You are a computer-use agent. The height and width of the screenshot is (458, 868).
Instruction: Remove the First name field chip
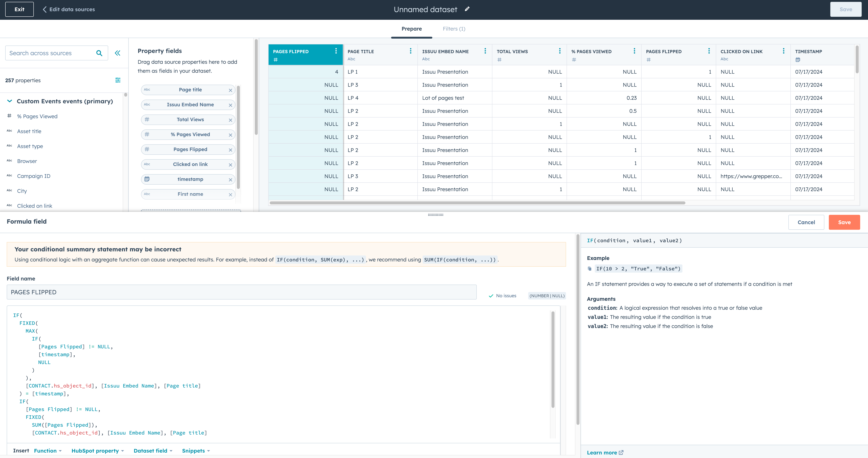click(231, 195)
